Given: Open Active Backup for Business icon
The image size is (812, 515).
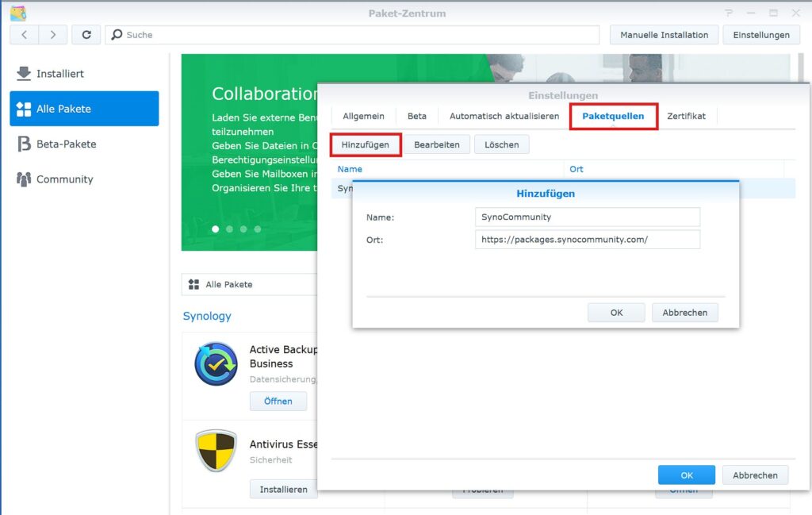Looking at the screenshot, I should 216,363.
